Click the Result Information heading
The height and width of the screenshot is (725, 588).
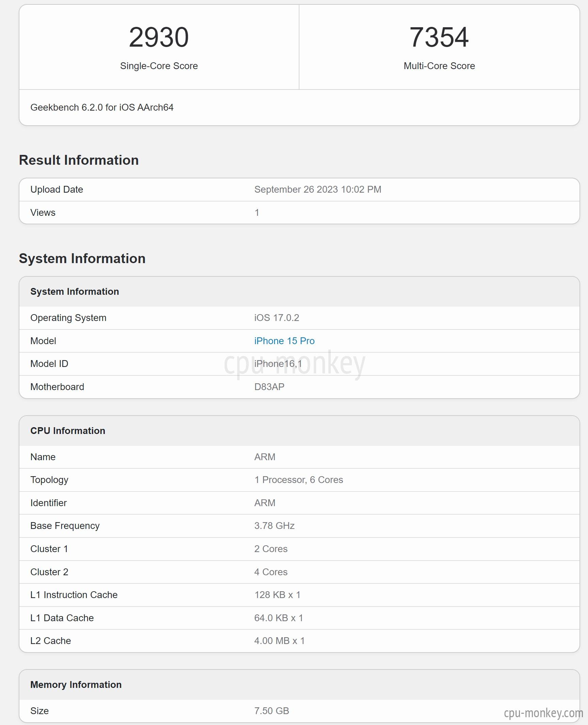(79, 160)
